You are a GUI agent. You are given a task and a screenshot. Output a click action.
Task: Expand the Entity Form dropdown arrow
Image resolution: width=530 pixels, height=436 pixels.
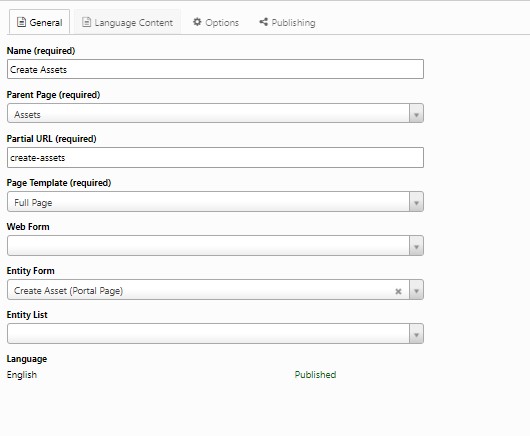[416, 290]
